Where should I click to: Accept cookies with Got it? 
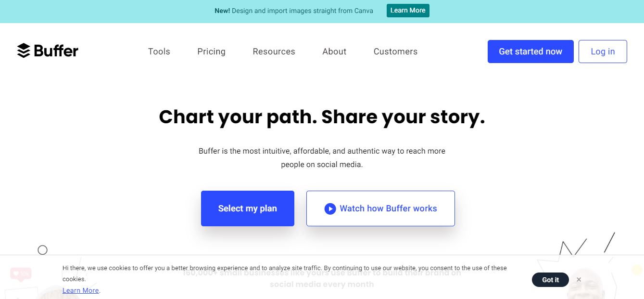[550, 280]
